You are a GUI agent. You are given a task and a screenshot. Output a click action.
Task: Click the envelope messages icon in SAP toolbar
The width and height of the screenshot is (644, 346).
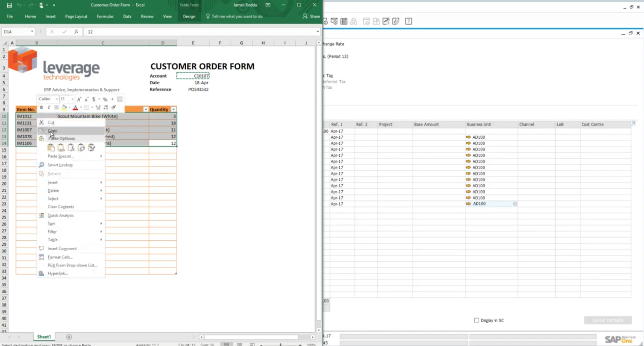click(x=334, y=21)
